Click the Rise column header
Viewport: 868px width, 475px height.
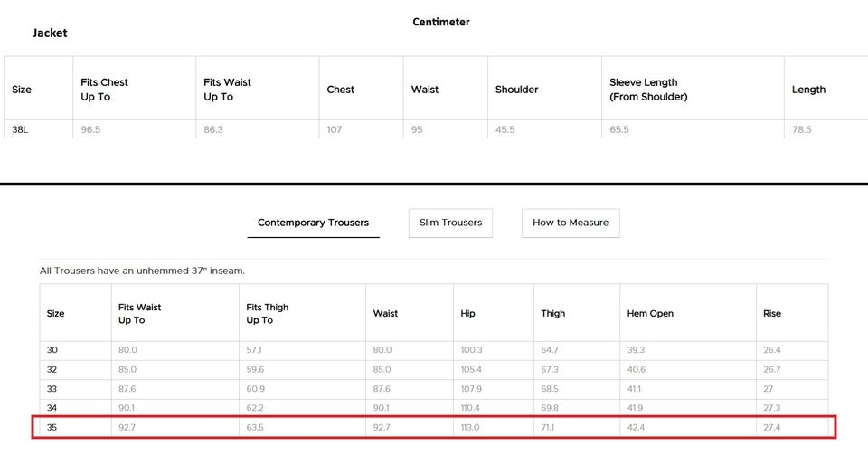point(772,314)
